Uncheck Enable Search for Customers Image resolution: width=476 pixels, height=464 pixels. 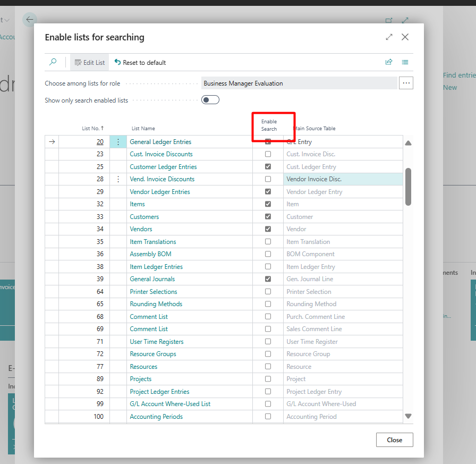[x=268, y=217]
